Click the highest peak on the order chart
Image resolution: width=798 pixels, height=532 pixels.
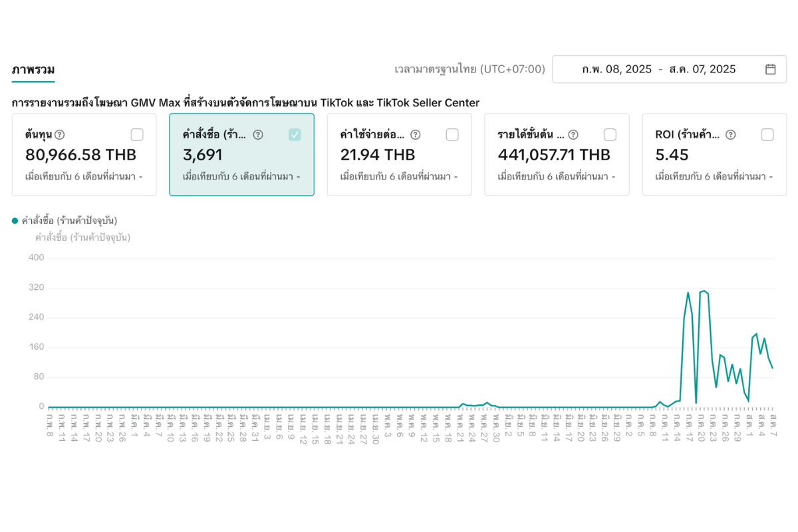(x=704, y=291)
